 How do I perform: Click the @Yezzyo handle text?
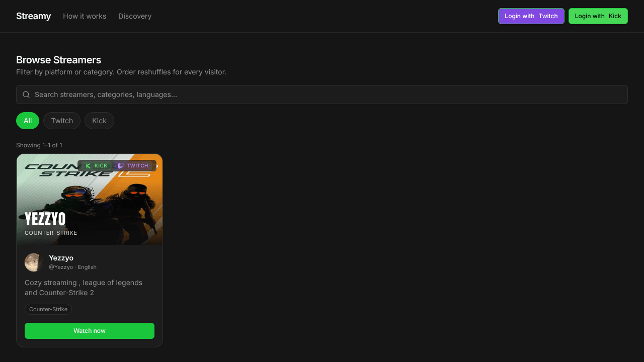click(61, 267)
